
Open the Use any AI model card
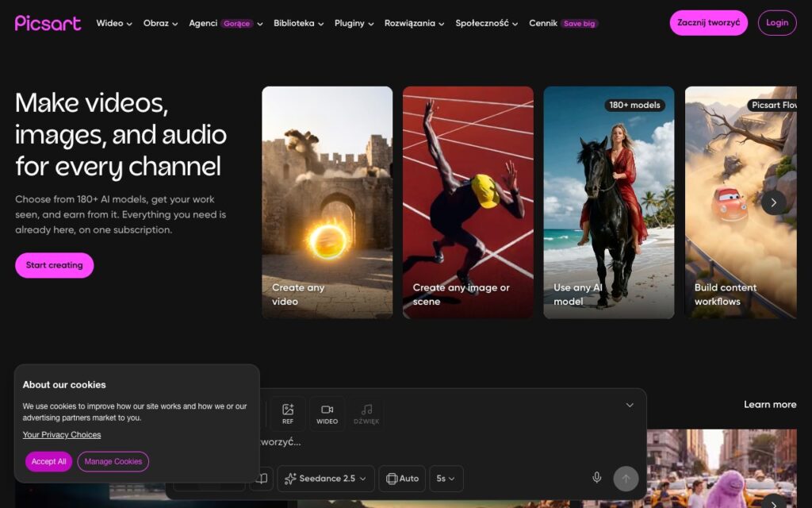tap(609, 202)
